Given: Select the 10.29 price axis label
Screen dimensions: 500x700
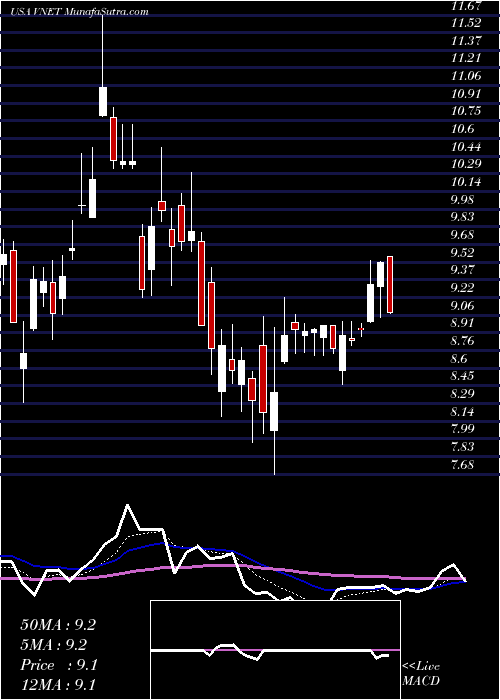Looking at the screenshot, I should (x=466, y=165).
